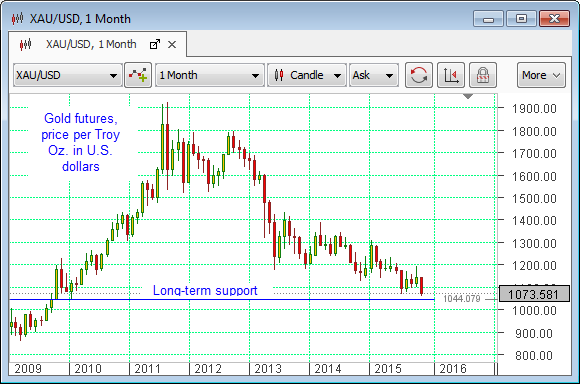Pop out the chart tab with the detach icon

click(x=155, y=44)
